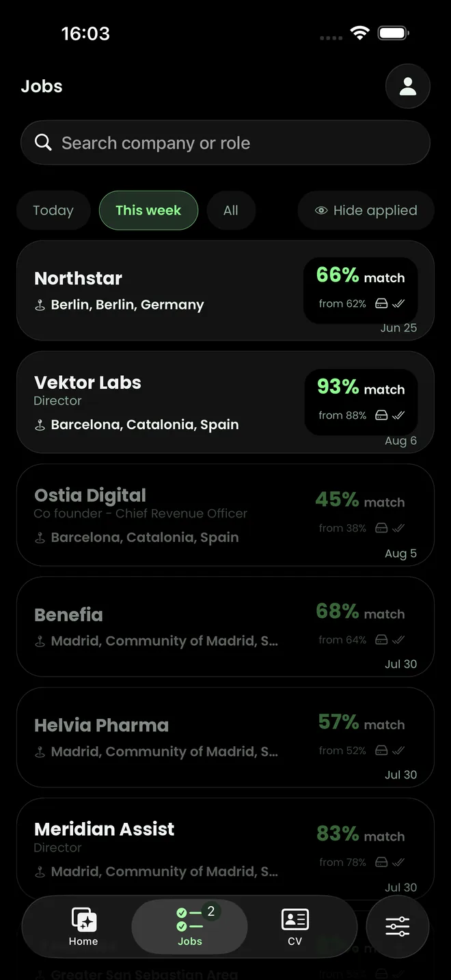Go to Home tab icon
This screenshot has width=451, height=980.
click(x=84, y=919)
